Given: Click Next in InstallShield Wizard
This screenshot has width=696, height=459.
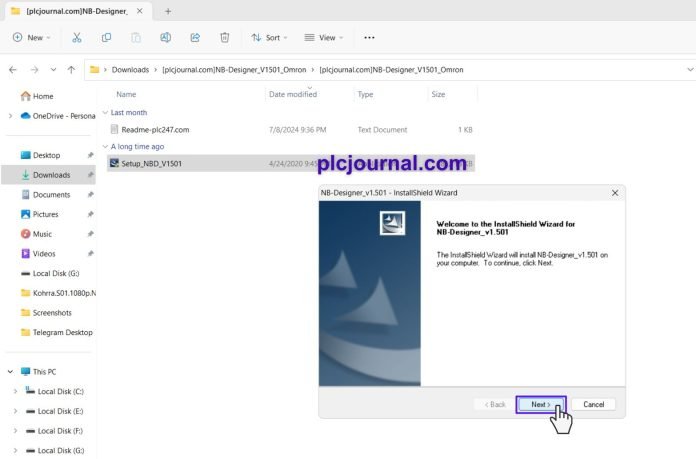Looking at the screenshot, I should click(541, 404).
